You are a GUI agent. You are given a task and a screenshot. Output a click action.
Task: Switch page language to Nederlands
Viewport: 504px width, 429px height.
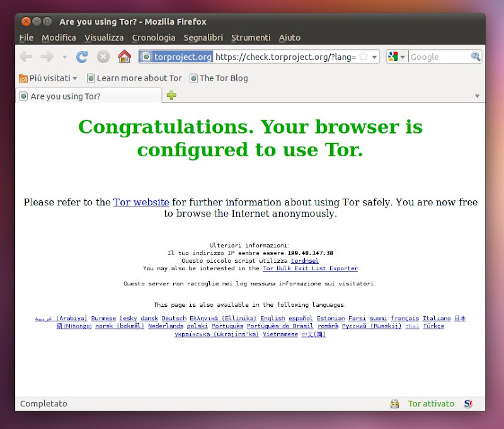tap(166, 326)
